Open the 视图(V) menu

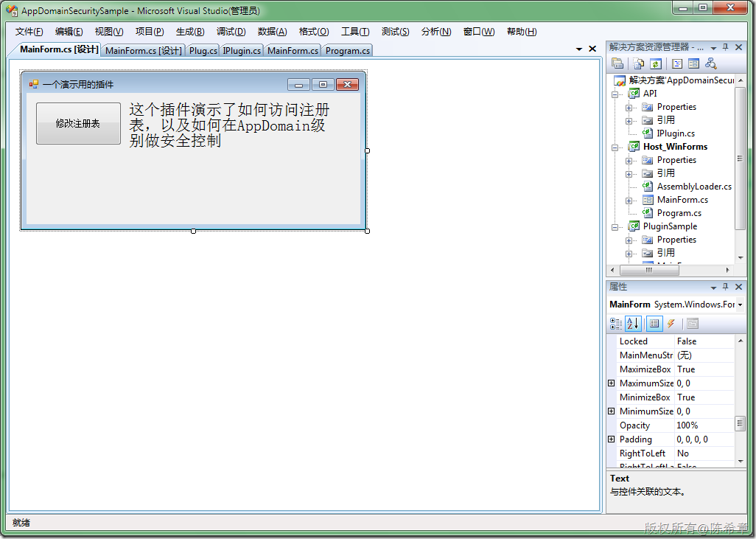pyautogui.click(x=109, y=32)
